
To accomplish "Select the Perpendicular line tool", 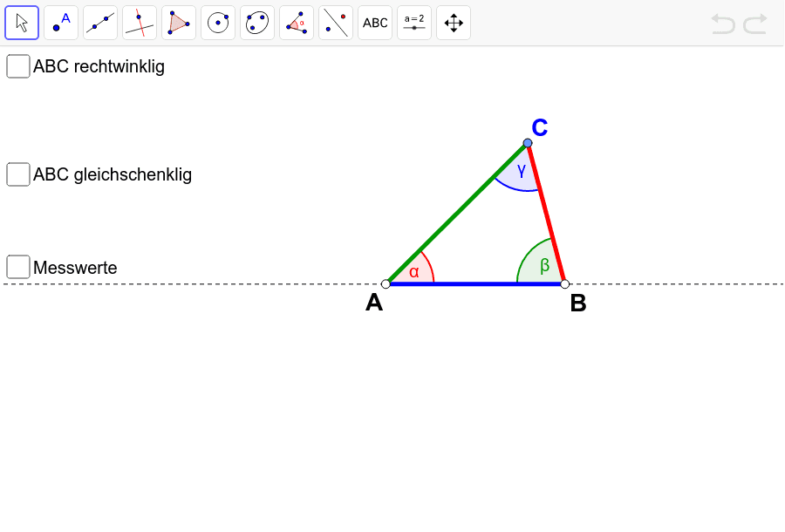I will [140, 23].
